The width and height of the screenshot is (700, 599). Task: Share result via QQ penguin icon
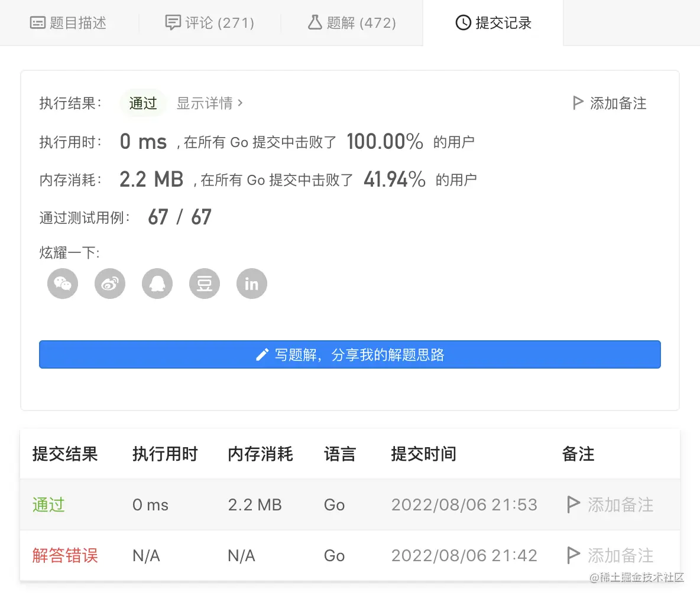[157, 284]
